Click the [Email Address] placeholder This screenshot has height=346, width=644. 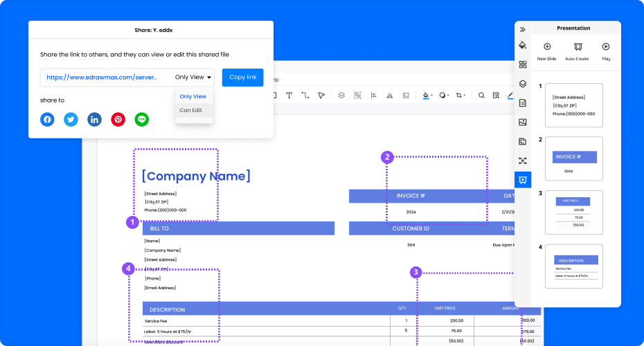tap(160, 288)
